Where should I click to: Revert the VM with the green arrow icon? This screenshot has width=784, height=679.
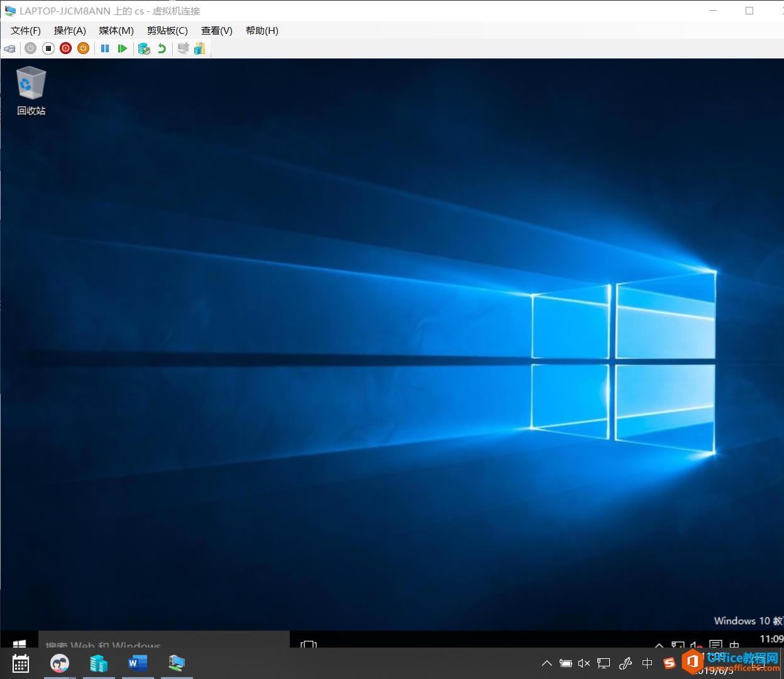[162, 48]
